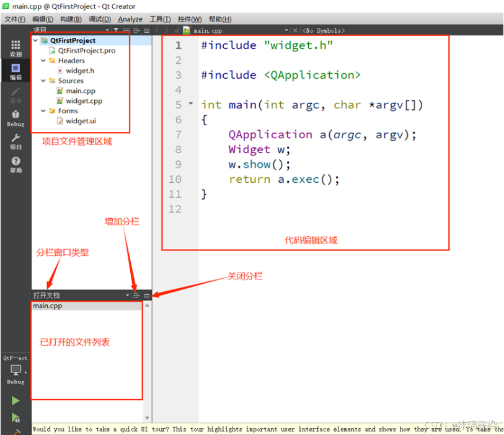Screen dimensions: 504x435
Task: Click 'w.show();' in the code editor
Action: tap(259, 164)
